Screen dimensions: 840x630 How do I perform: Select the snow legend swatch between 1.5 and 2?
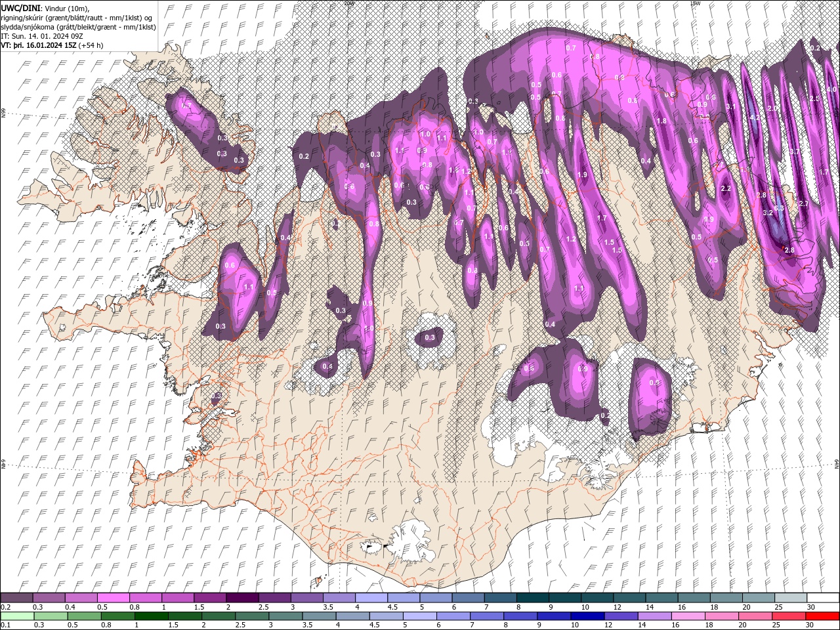tap(210, 598)
